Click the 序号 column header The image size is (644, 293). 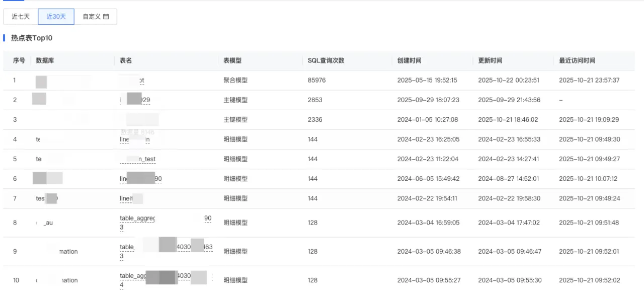tap(19, 61)
